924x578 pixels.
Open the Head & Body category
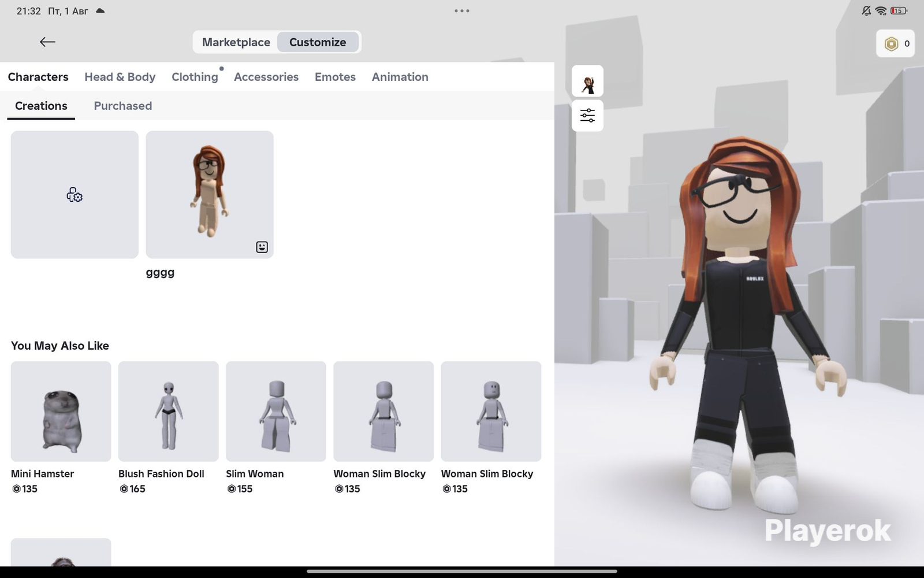click(120, 77)
